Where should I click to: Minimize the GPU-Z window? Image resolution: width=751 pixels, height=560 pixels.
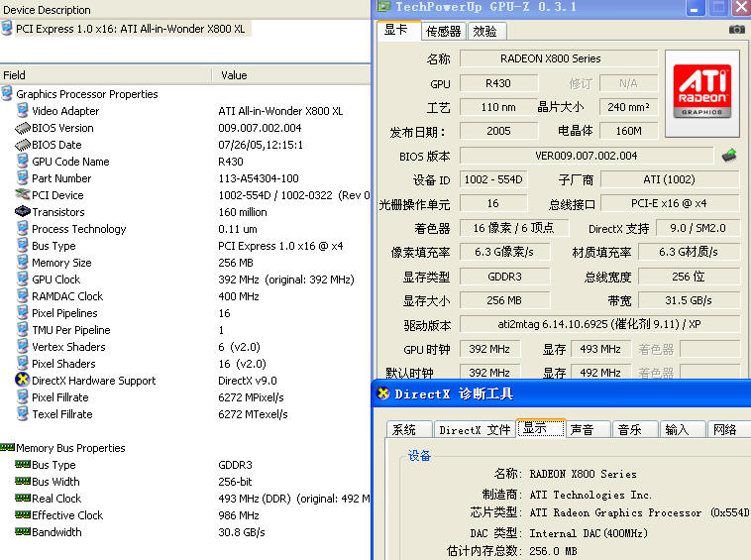point(695,8)
